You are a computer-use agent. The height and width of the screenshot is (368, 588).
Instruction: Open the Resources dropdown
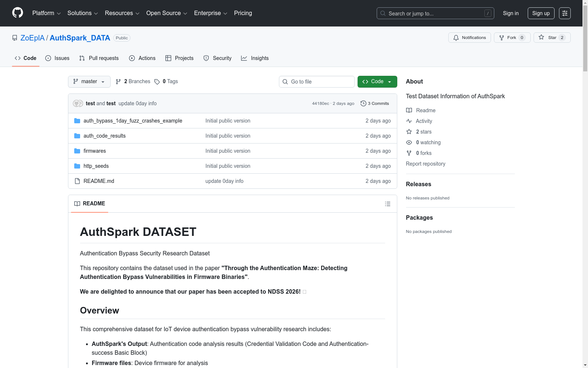(x=122, y=13)
